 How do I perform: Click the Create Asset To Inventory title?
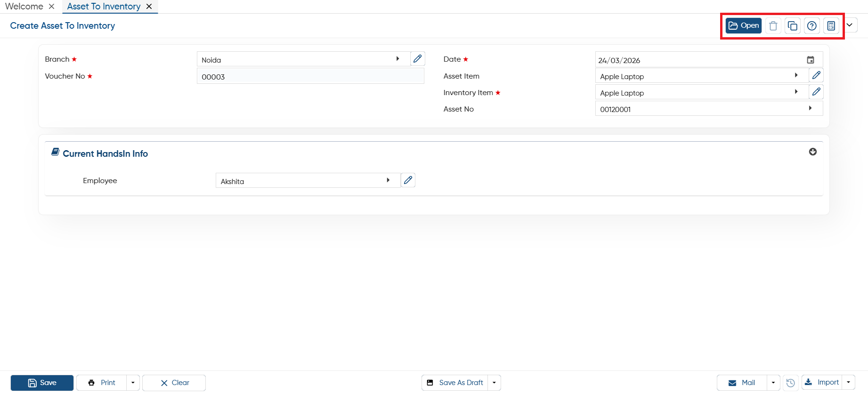63,25
